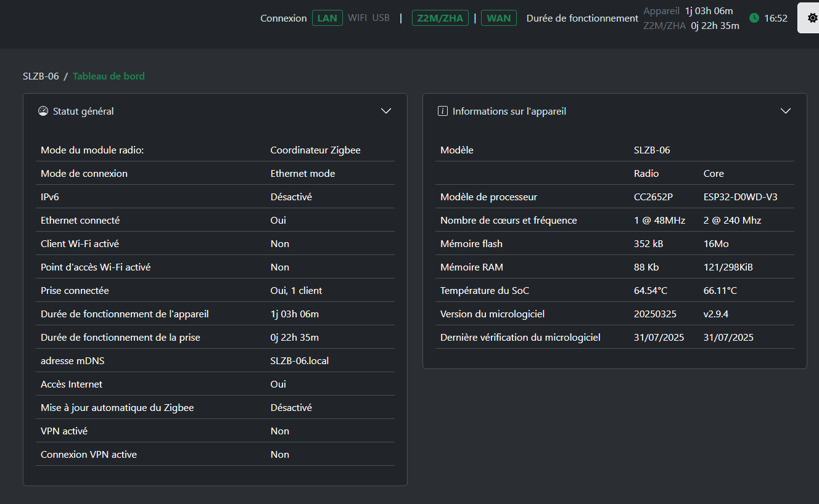Click the CC2652P processor value
This screenshot has width=819, height=504.
tap(653, 197)
